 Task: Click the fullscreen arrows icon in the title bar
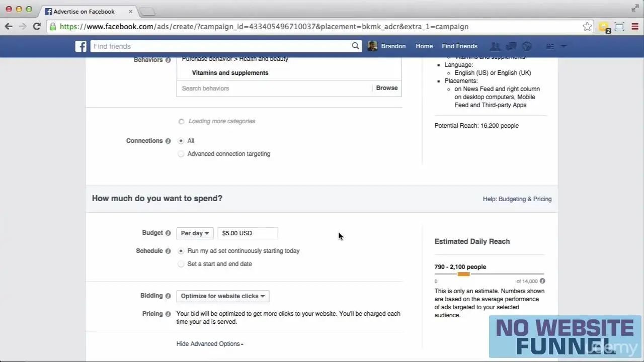[635, 8]
